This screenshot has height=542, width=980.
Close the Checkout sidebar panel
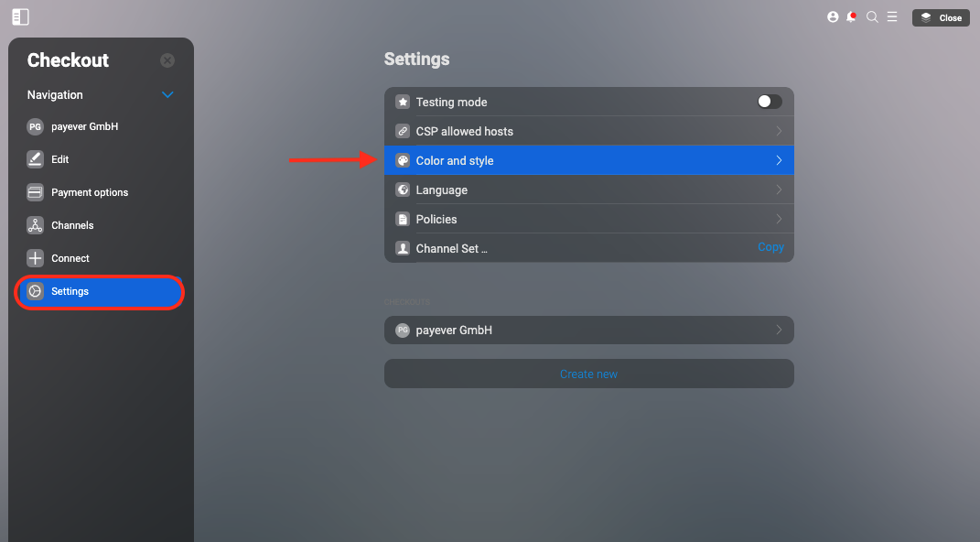pos(167,60)
